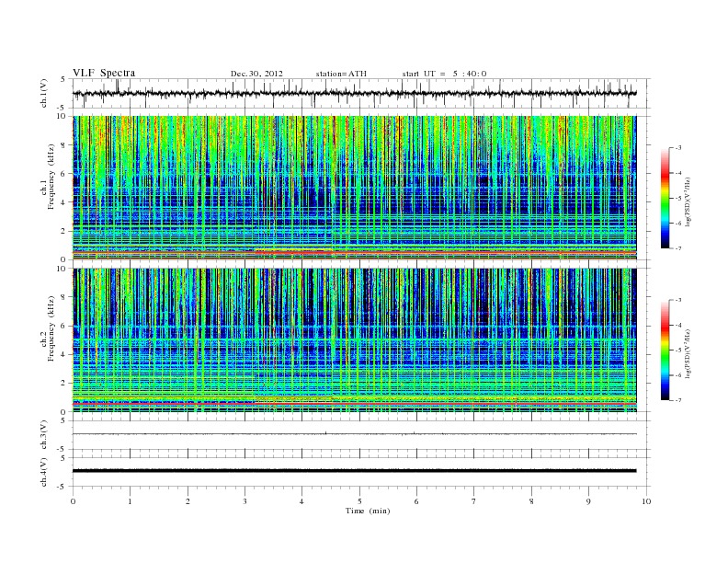This screenshot has width=728, height=563.
Task: Select the "ch.4(V)" axis label
Action: pos(44,472)
